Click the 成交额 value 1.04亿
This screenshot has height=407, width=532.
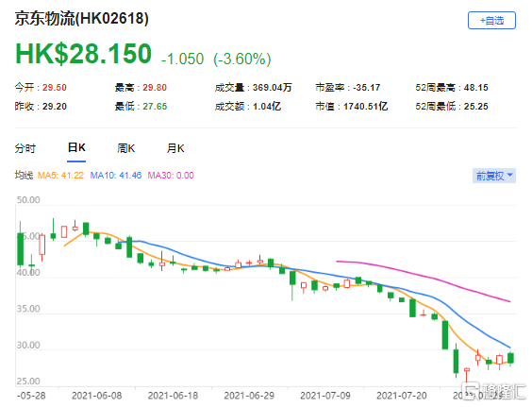click(x=267, y=107)
